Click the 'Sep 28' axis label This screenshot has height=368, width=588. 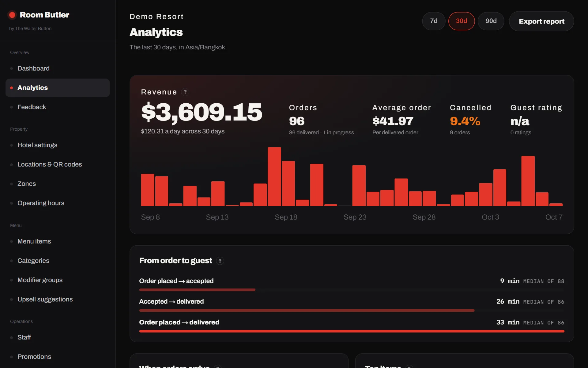click(x=424, y=217)
